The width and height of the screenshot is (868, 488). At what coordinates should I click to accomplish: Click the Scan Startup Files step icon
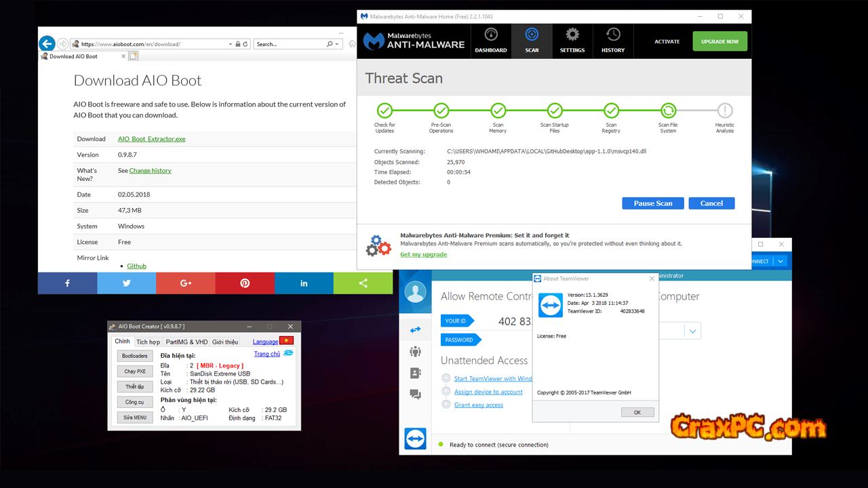click(x=555, y=110)
